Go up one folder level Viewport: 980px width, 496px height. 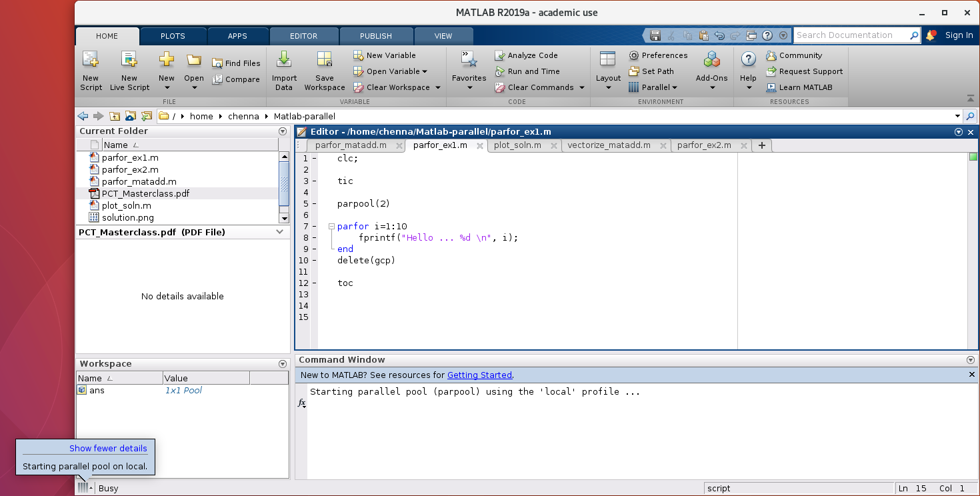115,116
